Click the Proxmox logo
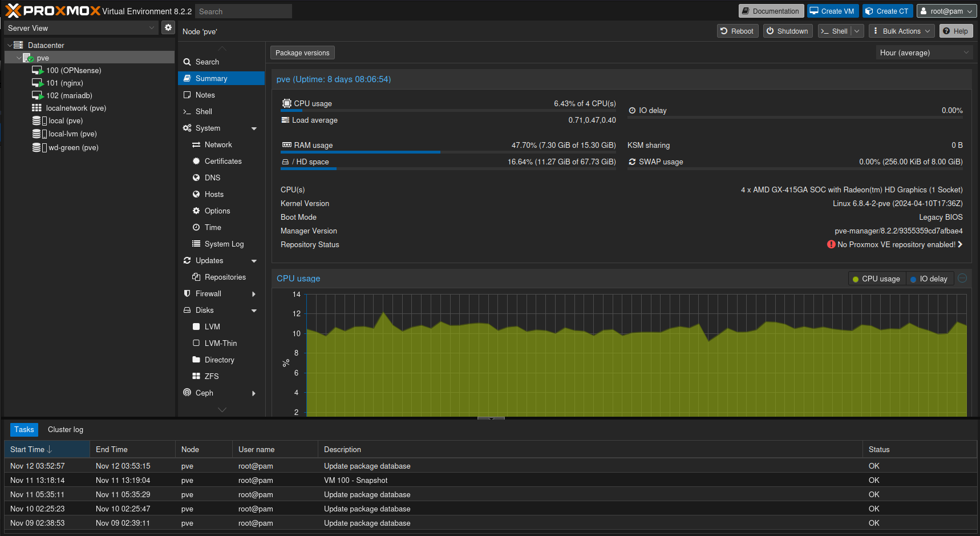This screenshot has width=980, height=536. (52, 11)
